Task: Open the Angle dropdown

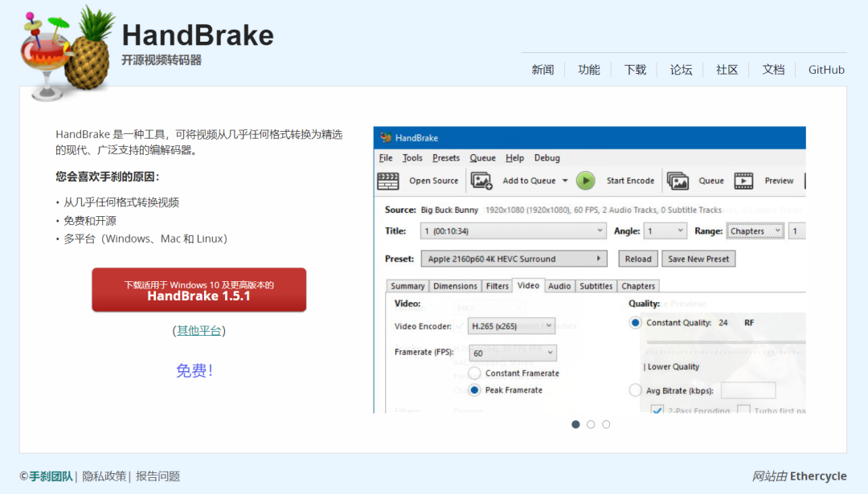Action: (x=665, y=231)
